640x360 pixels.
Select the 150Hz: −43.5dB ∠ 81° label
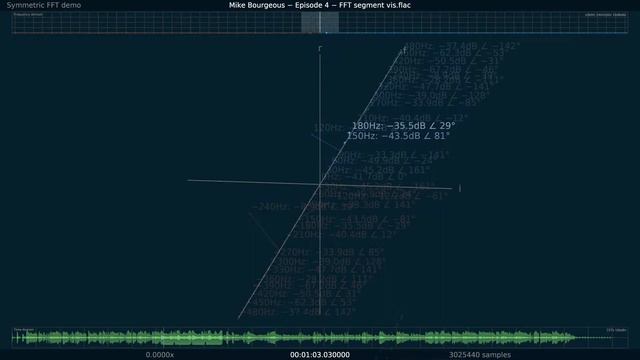pos(398,136)
